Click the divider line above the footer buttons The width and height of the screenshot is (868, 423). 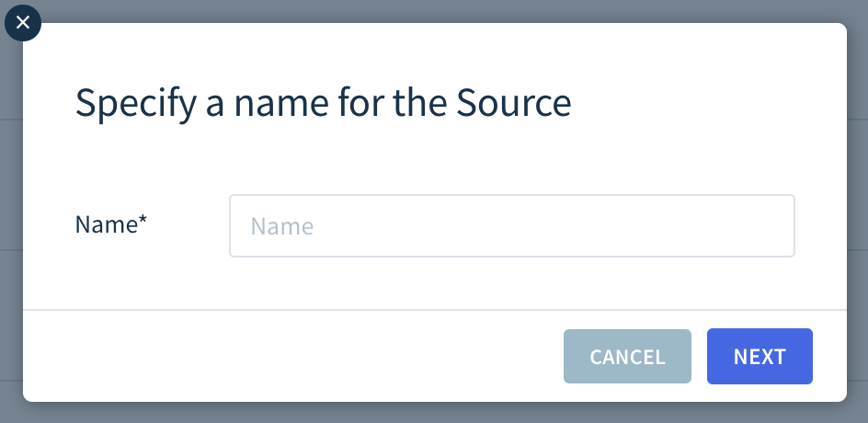(435, 310)
